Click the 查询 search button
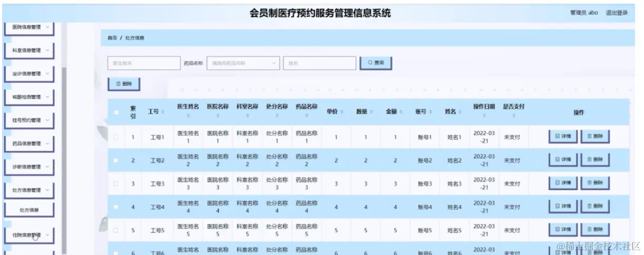 (x=376, y=63)
